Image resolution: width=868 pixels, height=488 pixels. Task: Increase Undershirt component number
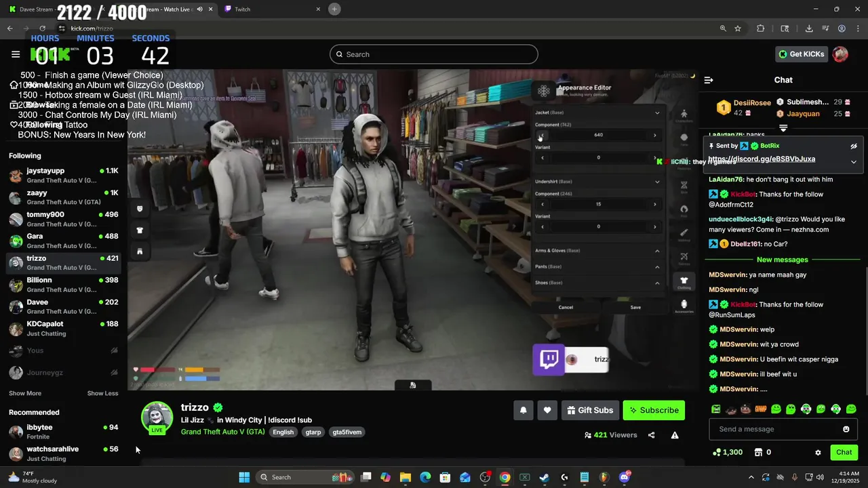[x=654, y=204]
